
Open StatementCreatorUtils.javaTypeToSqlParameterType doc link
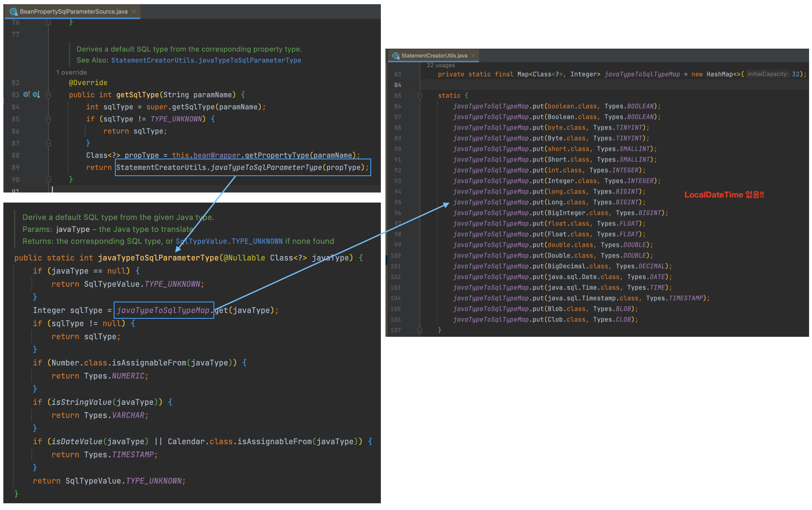pyautogui.click(x=206, y=60)
